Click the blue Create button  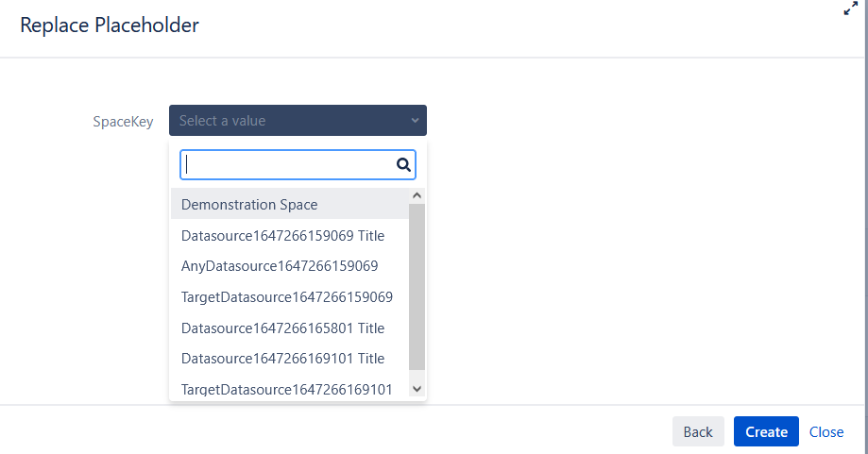click(766, 431)
